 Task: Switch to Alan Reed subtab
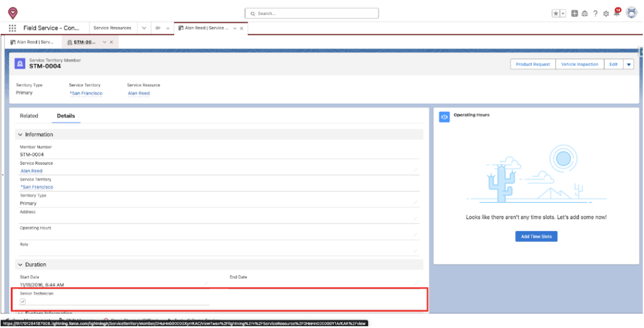point(33,42)
